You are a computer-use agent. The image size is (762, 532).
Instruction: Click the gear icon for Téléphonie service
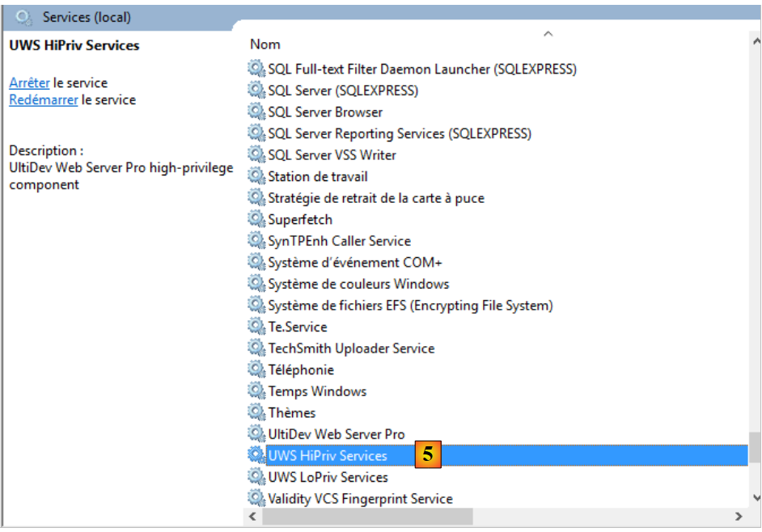[x=256, y=369]
